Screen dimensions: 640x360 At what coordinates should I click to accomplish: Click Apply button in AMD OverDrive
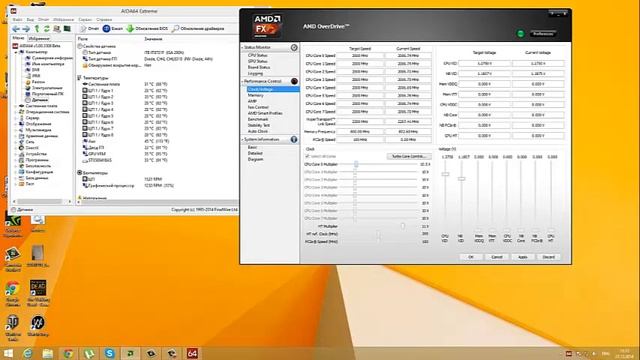point(523,257)
